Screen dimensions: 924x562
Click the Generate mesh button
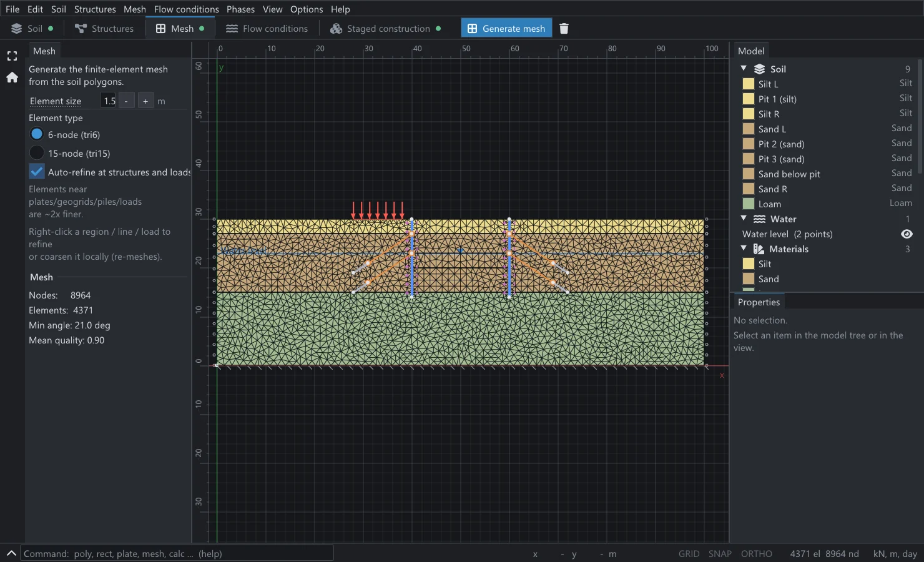506,29
